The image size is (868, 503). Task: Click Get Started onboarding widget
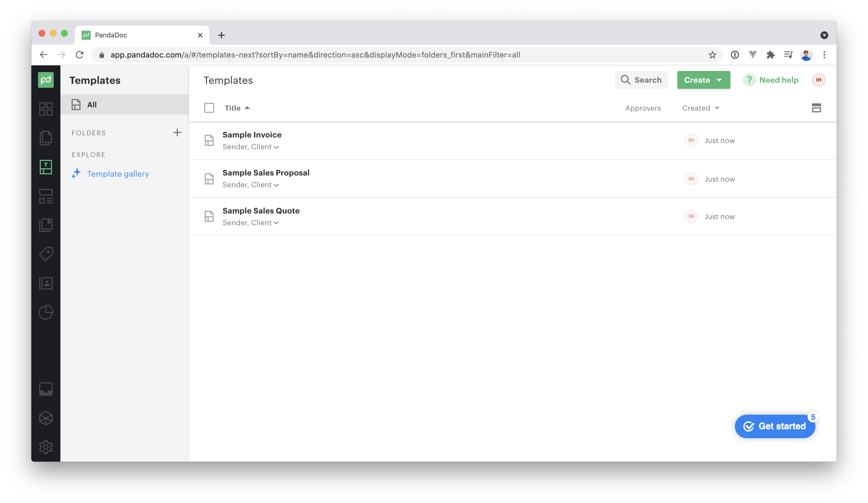774,426
